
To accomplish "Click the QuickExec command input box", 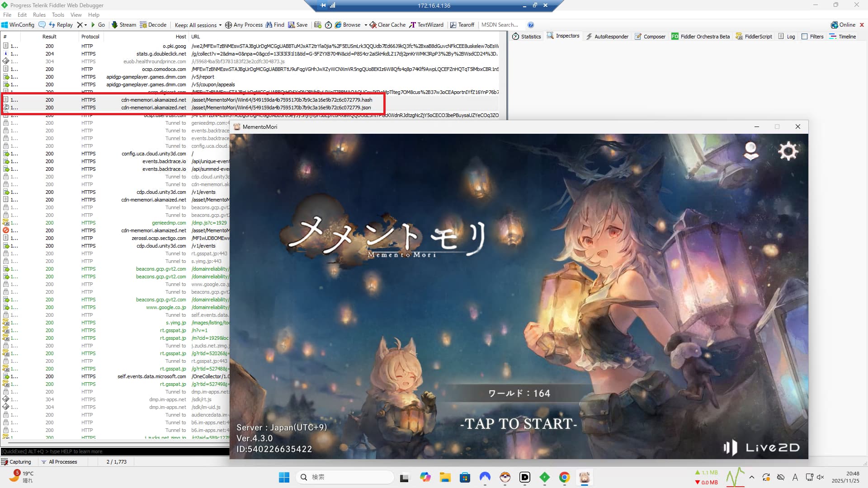I will [113, 451].
